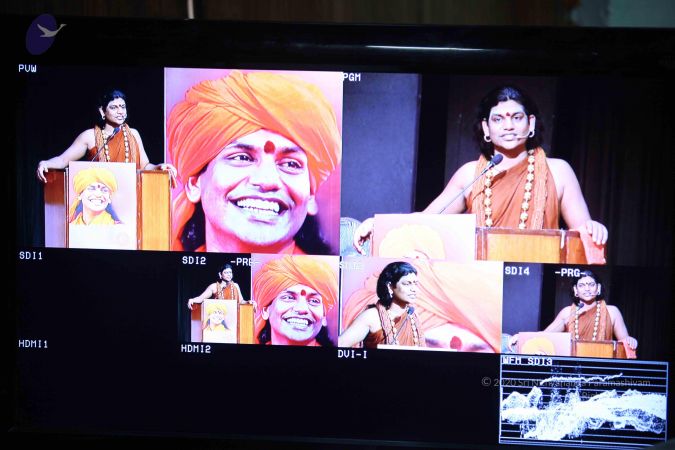Select the PVW preview window
Screen dimensions: 675x450
[x=189, y=160]
